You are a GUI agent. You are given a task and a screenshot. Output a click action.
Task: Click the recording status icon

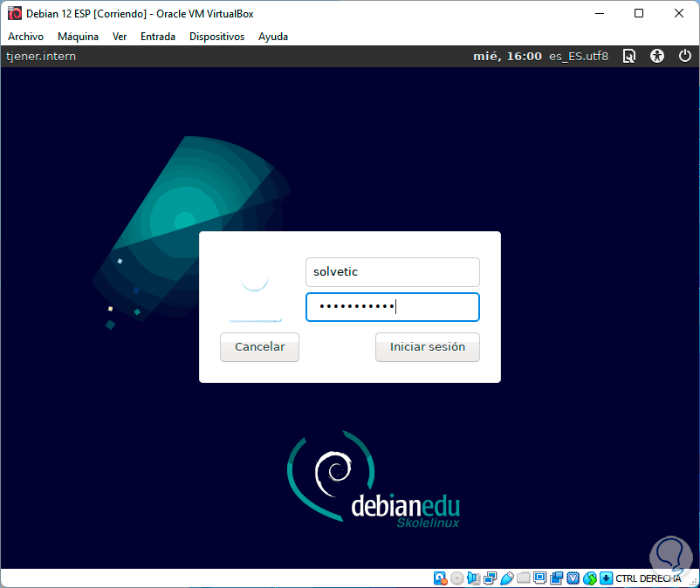click(557, 578)
